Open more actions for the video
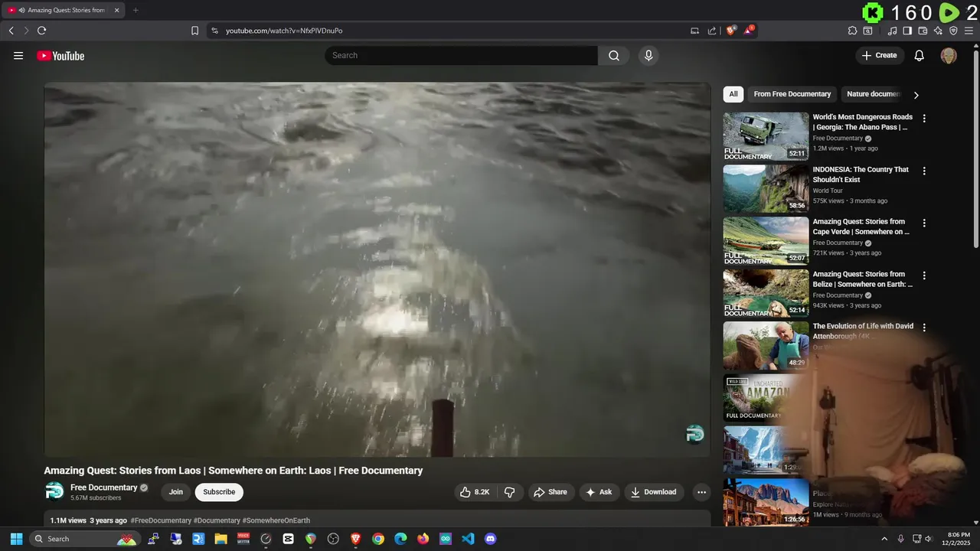 701,492
